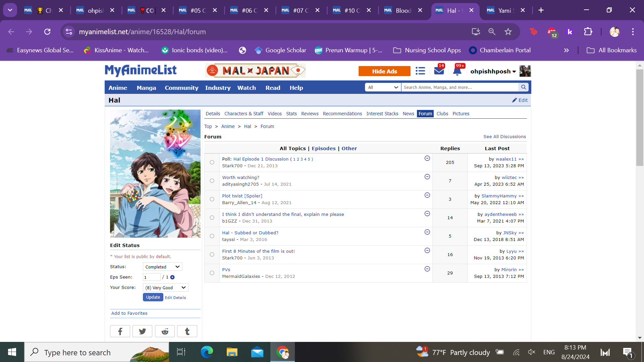
Task: Select radio button for PVs topic
Action: tap(212, 273)
